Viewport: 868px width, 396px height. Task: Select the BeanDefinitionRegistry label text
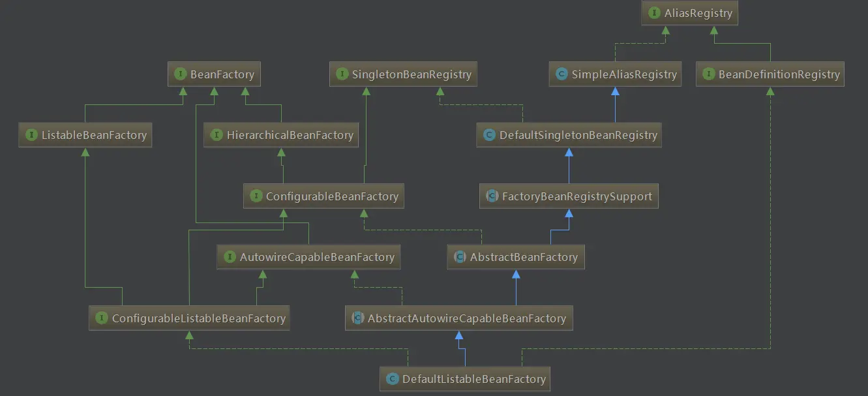[779, 74]
